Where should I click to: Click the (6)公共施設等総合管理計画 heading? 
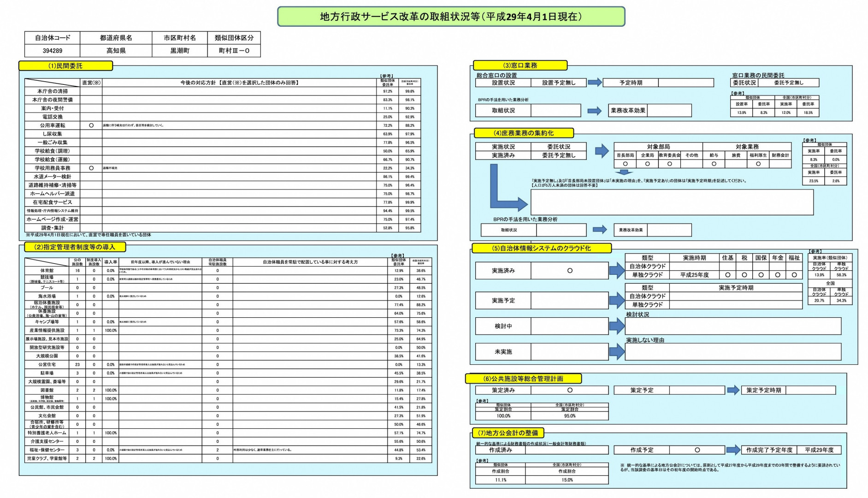point(523,379)
